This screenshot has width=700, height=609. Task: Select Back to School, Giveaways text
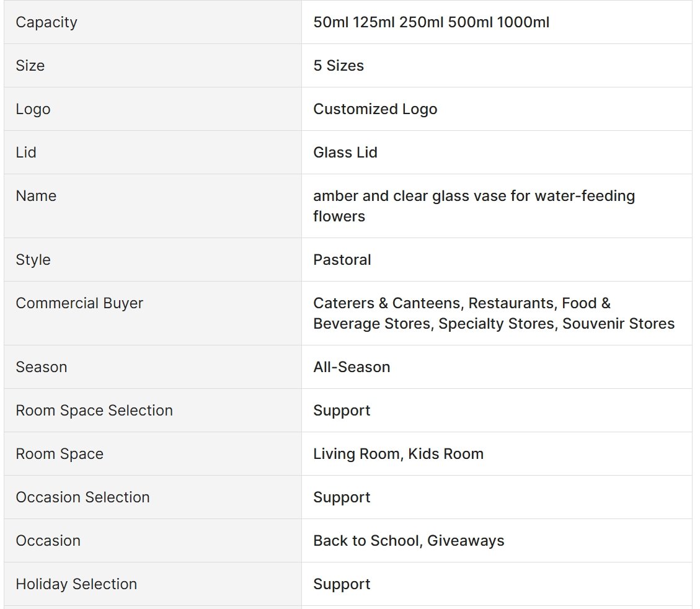pyautogui.click(x=409, y=541)
